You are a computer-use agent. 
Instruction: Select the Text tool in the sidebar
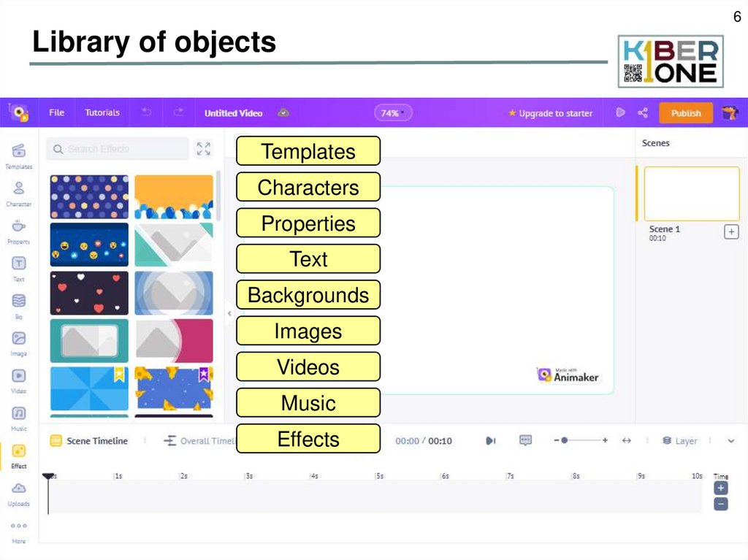click(x=18, y=269)
